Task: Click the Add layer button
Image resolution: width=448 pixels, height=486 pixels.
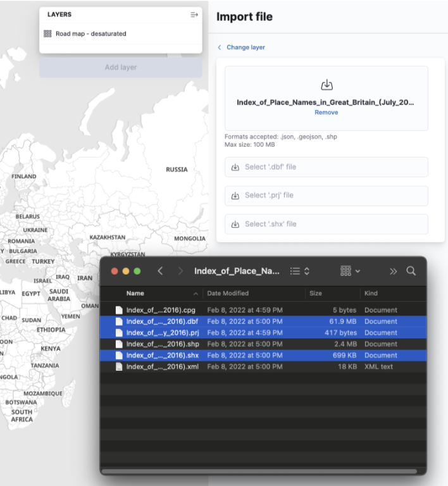Action: 120,68
